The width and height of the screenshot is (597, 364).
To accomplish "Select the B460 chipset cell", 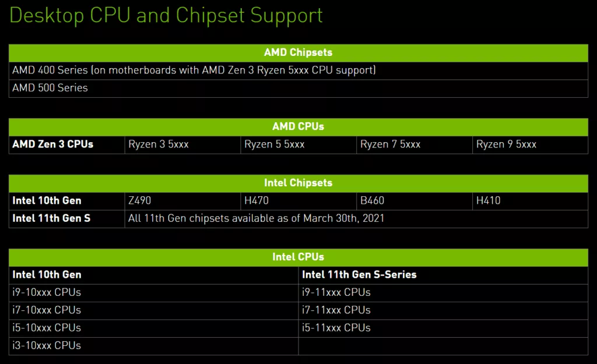I will click(415, 201).
